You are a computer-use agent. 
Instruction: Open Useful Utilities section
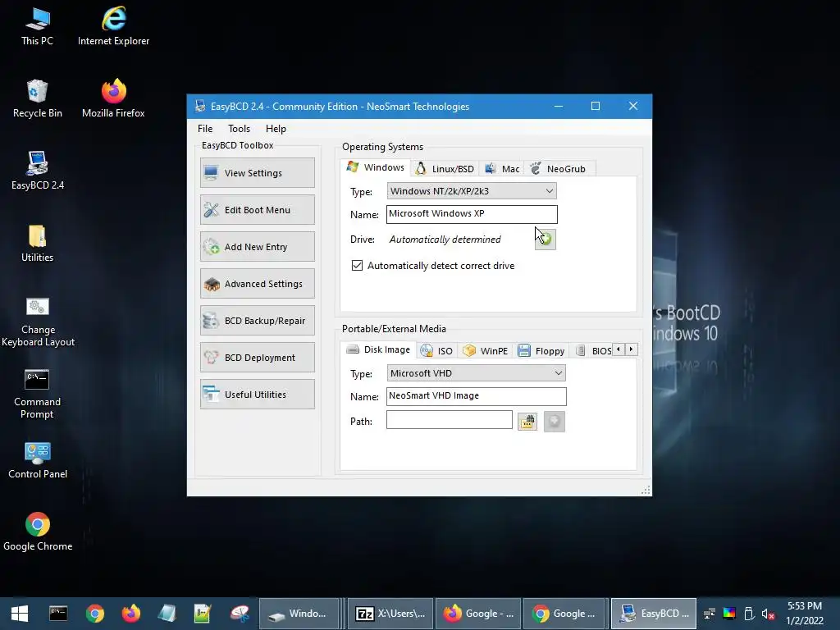(257, 395)
